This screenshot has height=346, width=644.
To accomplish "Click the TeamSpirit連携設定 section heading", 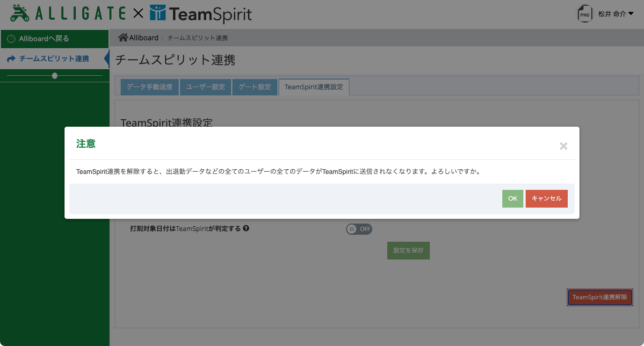I will 166,123.
